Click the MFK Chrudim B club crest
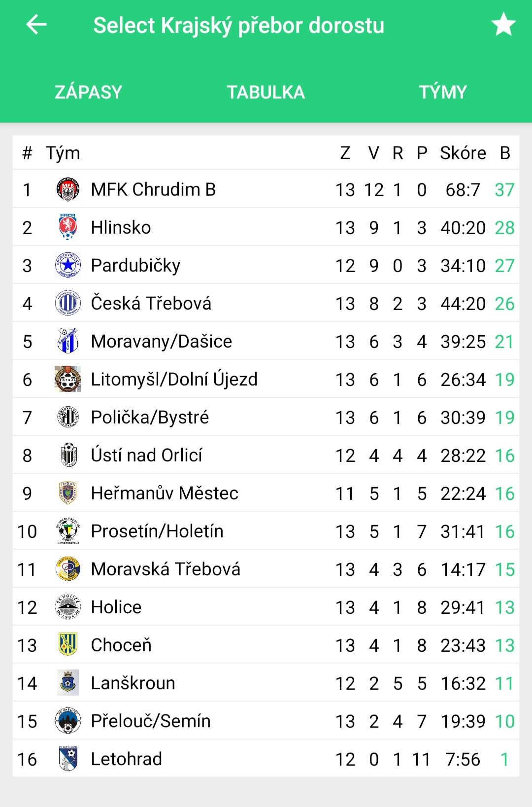532x807 pixels. tap(68, 189)
